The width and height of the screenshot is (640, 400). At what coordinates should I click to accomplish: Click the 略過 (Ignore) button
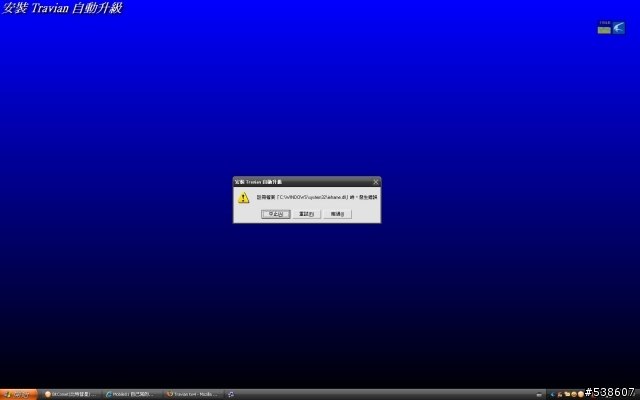[338, 214]
